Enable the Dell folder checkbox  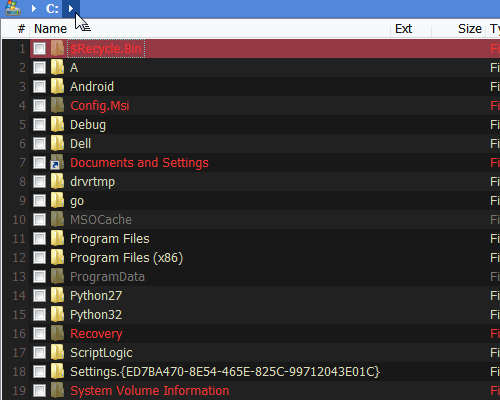(39, 144)
